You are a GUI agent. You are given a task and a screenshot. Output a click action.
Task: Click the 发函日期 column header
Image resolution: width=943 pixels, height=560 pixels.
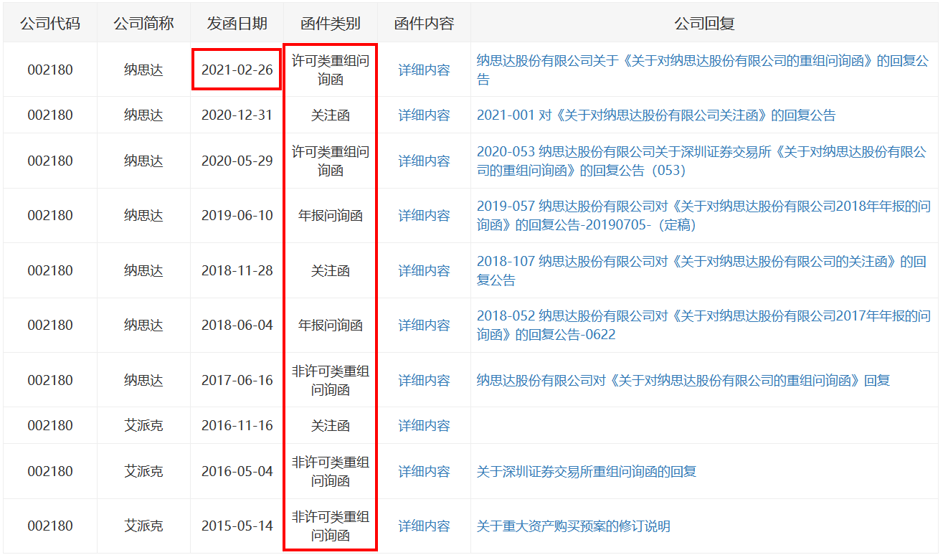(x=237, y=24)
